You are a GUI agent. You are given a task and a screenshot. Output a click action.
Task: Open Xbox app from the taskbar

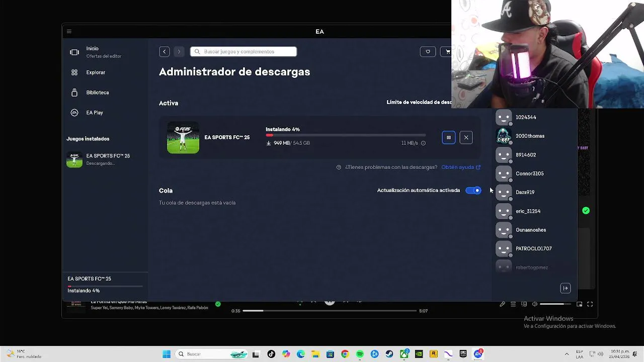click(x=404, y=354)
